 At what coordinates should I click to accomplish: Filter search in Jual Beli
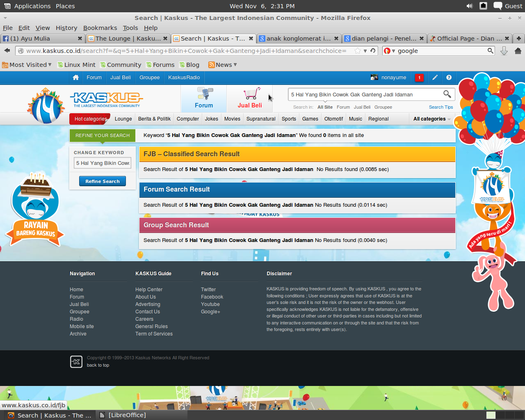(x=362, y=107)
